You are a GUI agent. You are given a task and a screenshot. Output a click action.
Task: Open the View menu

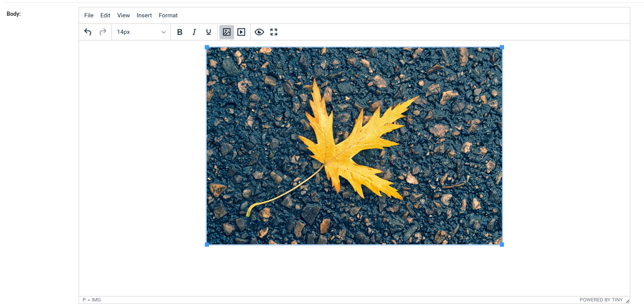click(x=123, y=15)
